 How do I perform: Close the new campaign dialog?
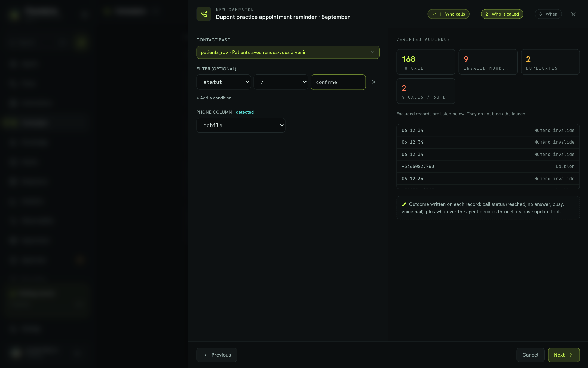[573, 14]
